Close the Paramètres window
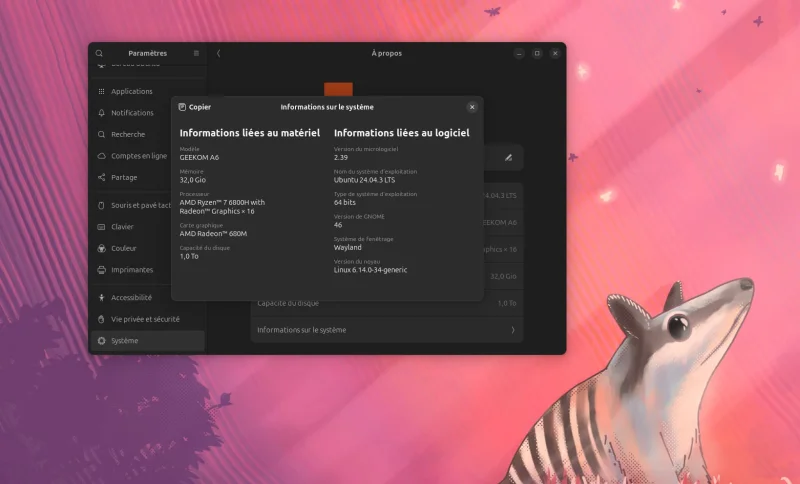Screen dimensions: 800x484 555,53
